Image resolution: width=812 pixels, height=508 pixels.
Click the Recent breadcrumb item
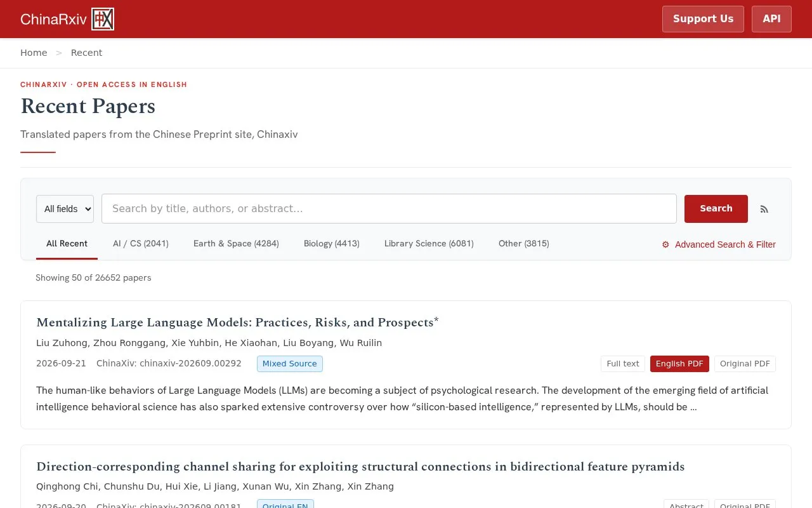(x=86, y=53)
